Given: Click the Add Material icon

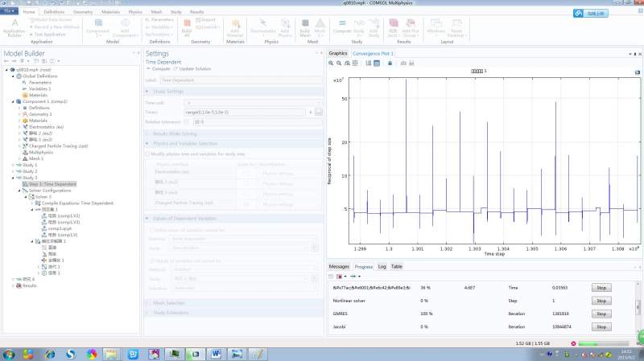Looking at the screenshot, I should pos(235,26).
